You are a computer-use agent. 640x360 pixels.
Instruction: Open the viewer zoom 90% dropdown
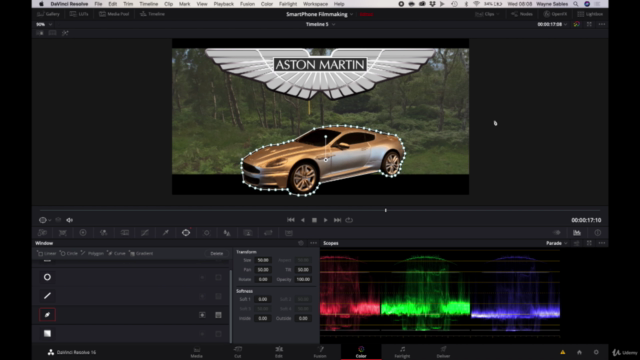pyautogui.click(x=44, y=24)
